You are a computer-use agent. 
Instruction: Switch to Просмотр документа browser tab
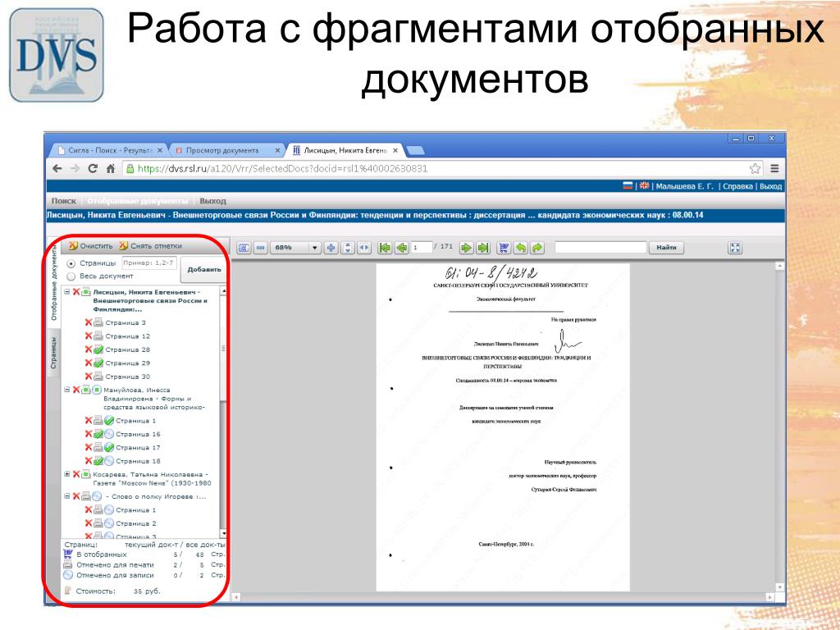pyautogui.click(x=228, y=151)
